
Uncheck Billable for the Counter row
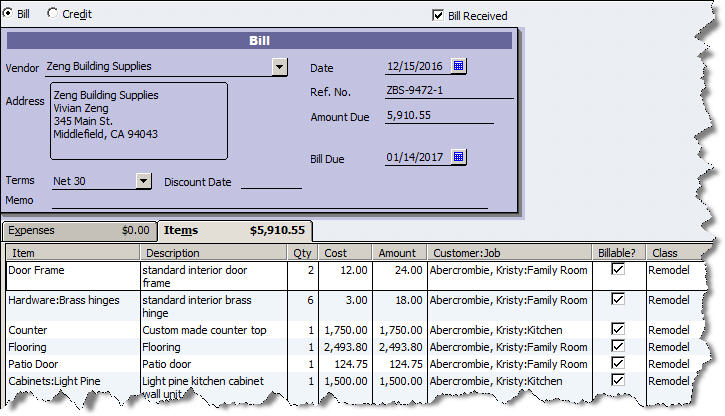click(618, 329)
